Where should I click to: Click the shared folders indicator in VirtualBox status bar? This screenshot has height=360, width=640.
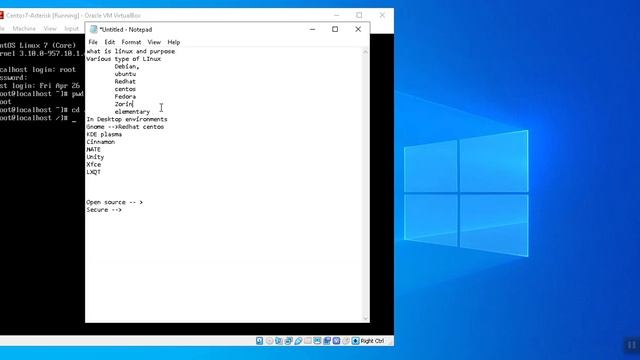click(308, 341)
